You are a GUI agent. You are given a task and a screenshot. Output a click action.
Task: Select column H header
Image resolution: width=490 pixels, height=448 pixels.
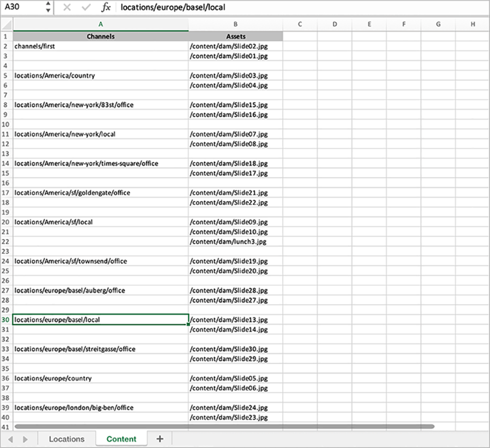tap(472, 24)
